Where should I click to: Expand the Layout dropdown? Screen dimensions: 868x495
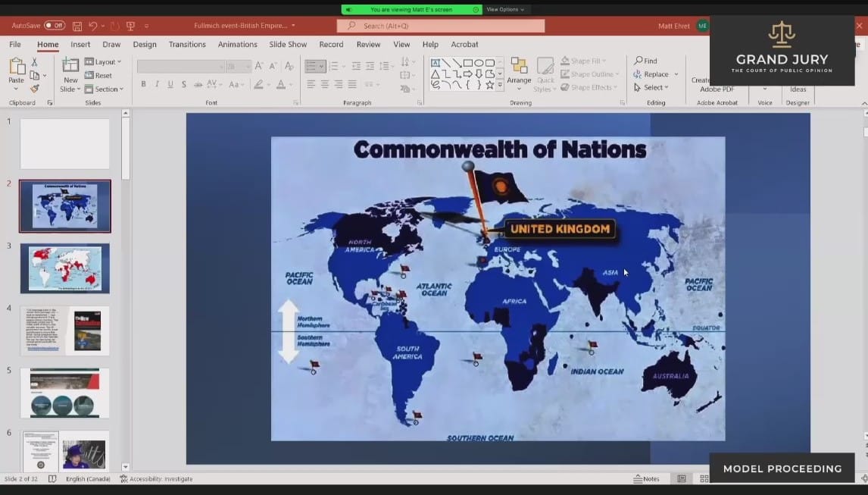105,62
